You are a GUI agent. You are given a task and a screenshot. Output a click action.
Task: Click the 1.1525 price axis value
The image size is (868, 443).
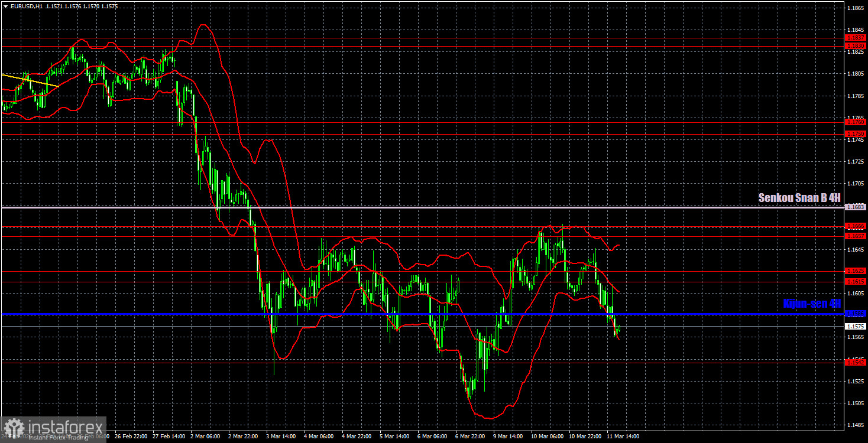pos(856,382)
